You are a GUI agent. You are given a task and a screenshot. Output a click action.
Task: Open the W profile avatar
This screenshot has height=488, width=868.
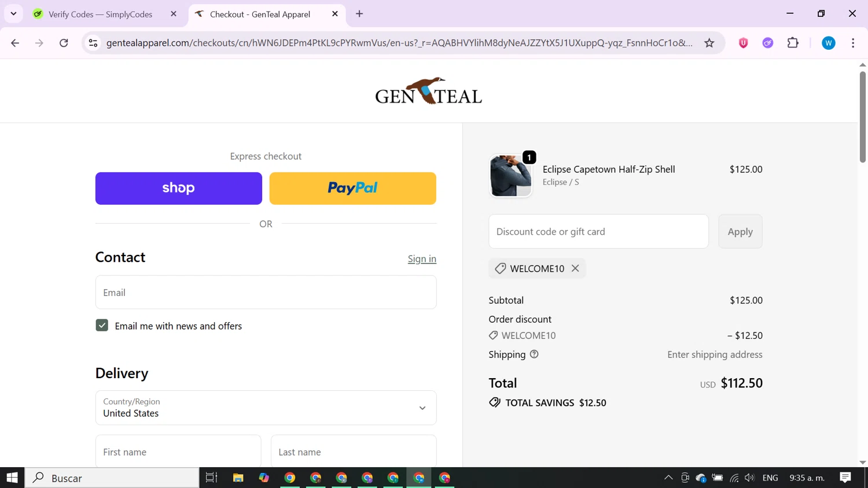click(829, 43)
